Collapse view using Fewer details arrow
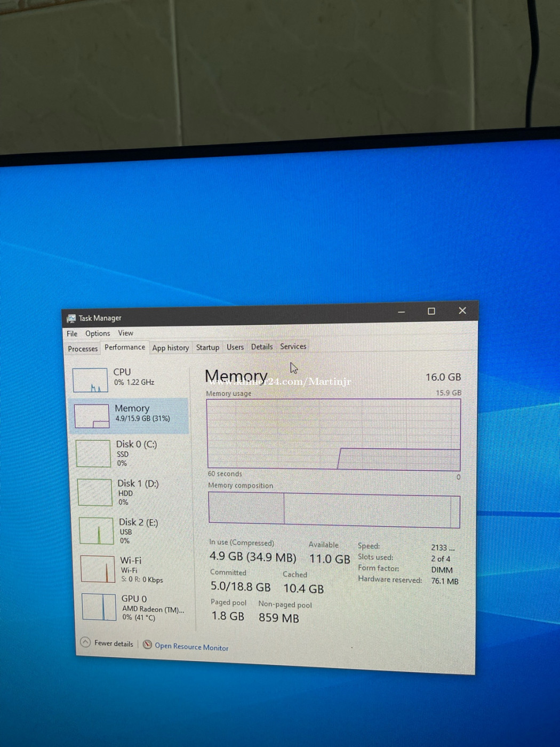Viewport: 560px width, 747px height. 85,642
